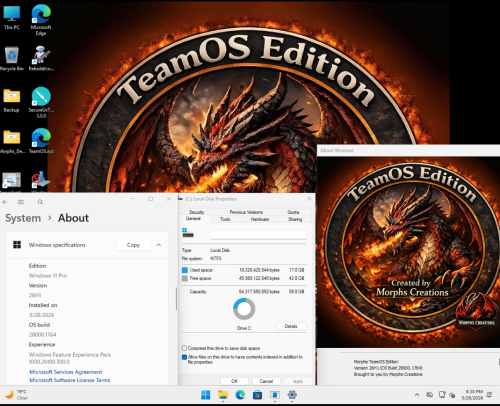Open Microsoft Edge from the taskbar
The width and height of the screenshot is (500, 406).
(x=240, y=395)
